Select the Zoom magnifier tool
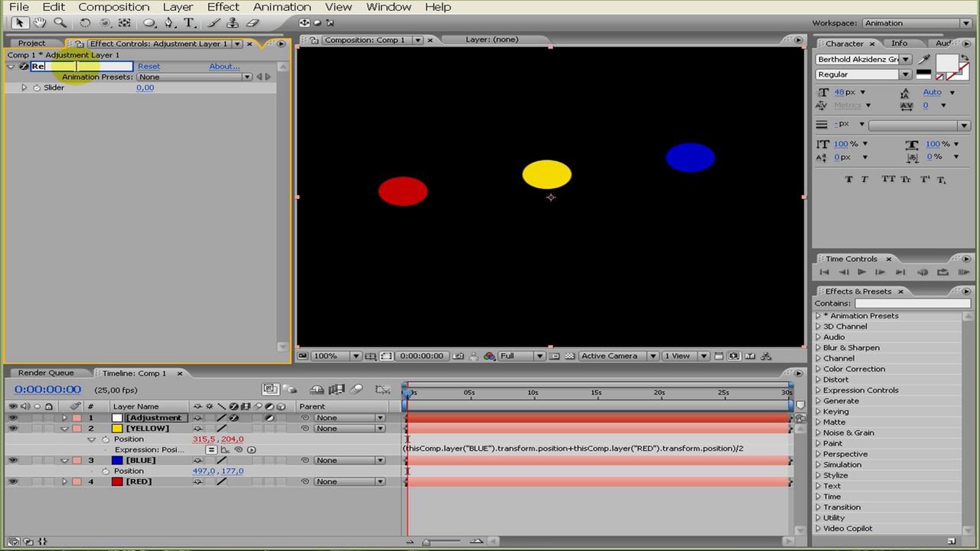This screenshot has height=551, width=980. click(60, 23)
